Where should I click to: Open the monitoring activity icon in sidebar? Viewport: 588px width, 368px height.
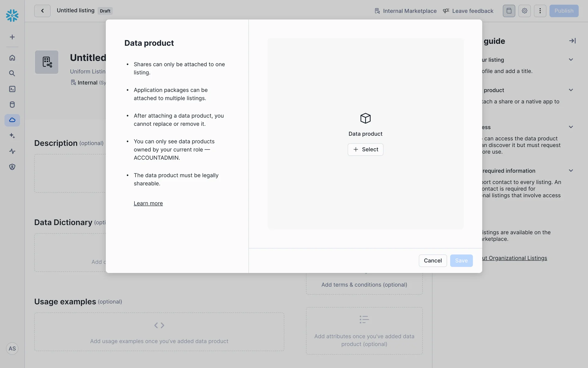point(12,151)
